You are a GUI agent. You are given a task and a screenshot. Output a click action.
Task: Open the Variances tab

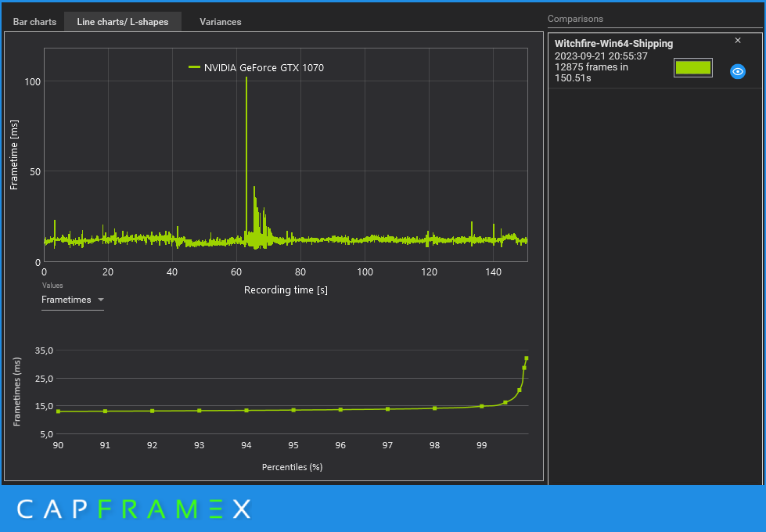(x=221, y=22)
